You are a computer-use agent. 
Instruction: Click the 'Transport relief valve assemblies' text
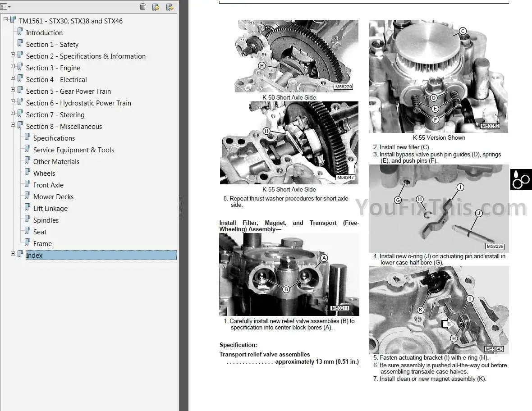pos(265,354)
